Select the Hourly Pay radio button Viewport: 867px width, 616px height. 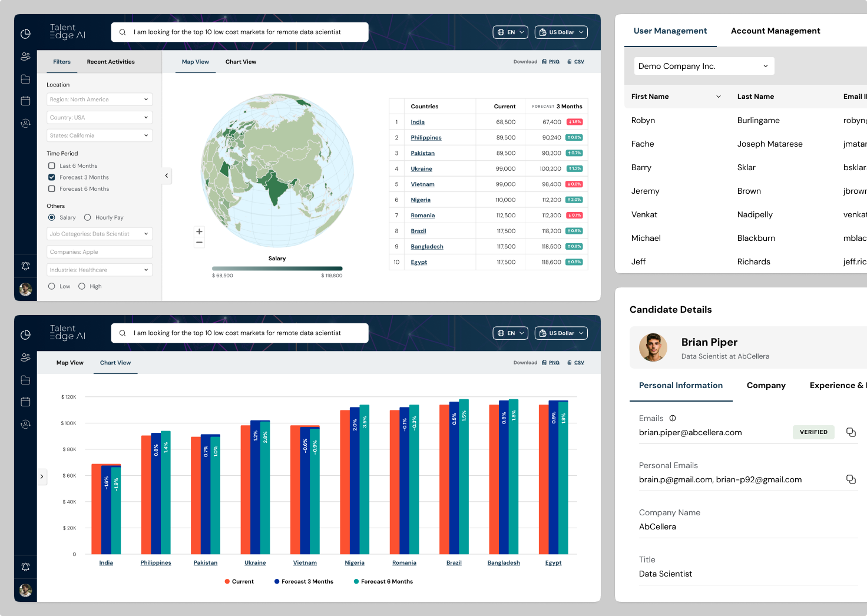(x=88, y=217)
